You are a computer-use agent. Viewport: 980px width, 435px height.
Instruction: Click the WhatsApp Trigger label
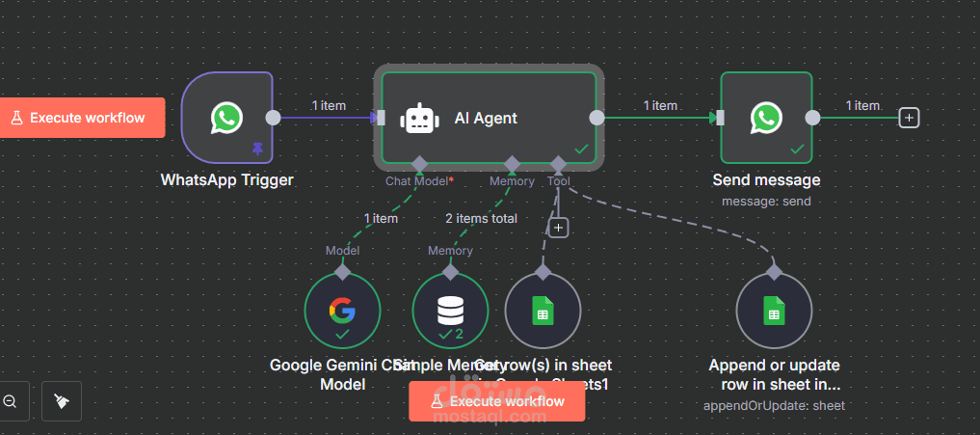click(226, 180)
